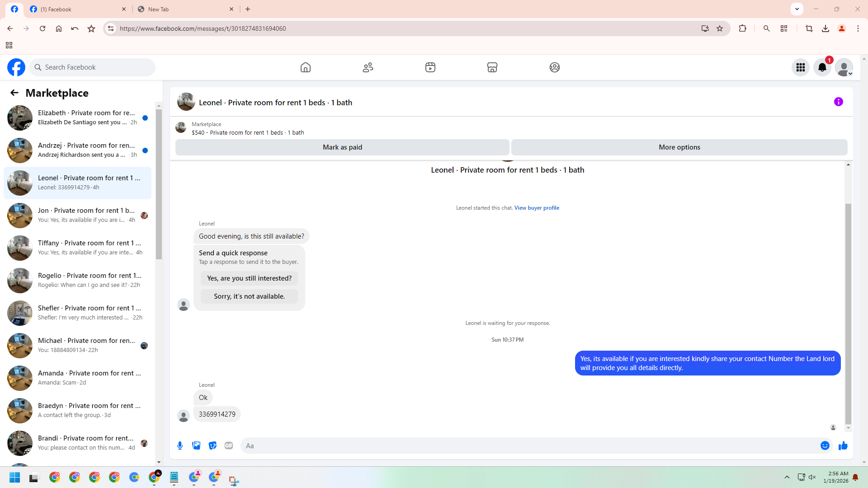
Task: Send a thumbs-up like
Action: [x=843, y=446]
